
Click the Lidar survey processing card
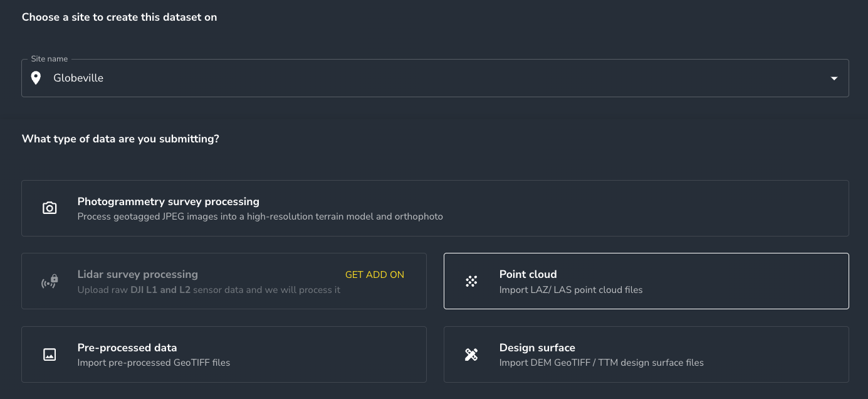[x=224, y=280]
